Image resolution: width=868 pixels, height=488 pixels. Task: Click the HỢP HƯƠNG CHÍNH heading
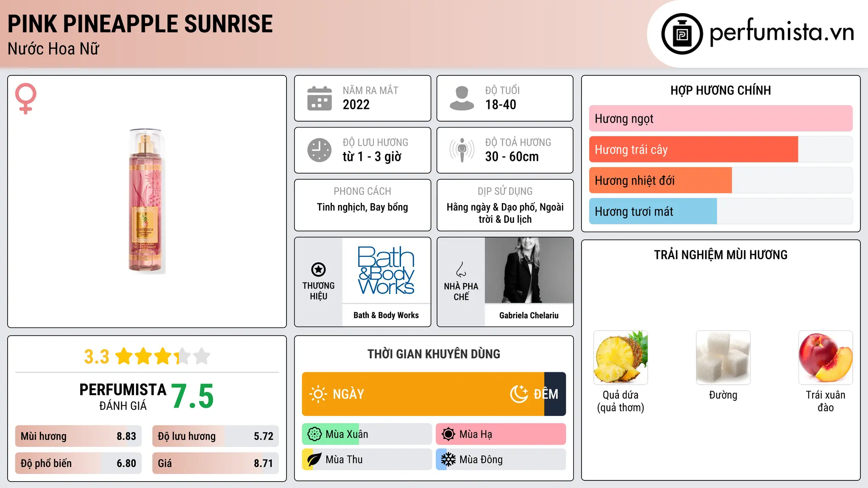721,90
